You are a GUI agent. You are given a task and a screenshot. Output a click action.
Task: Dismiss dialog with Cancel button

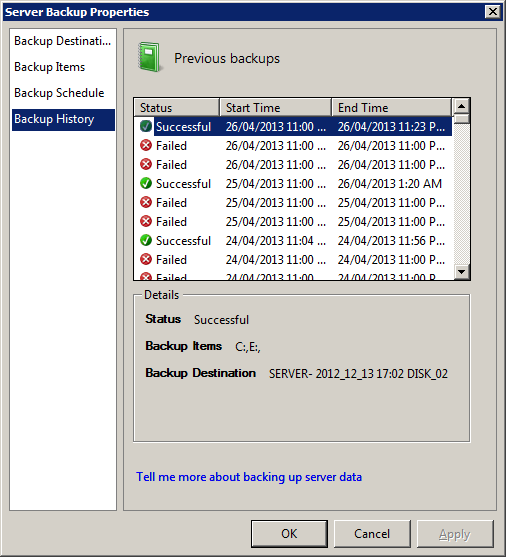click(x=372, y=534)
